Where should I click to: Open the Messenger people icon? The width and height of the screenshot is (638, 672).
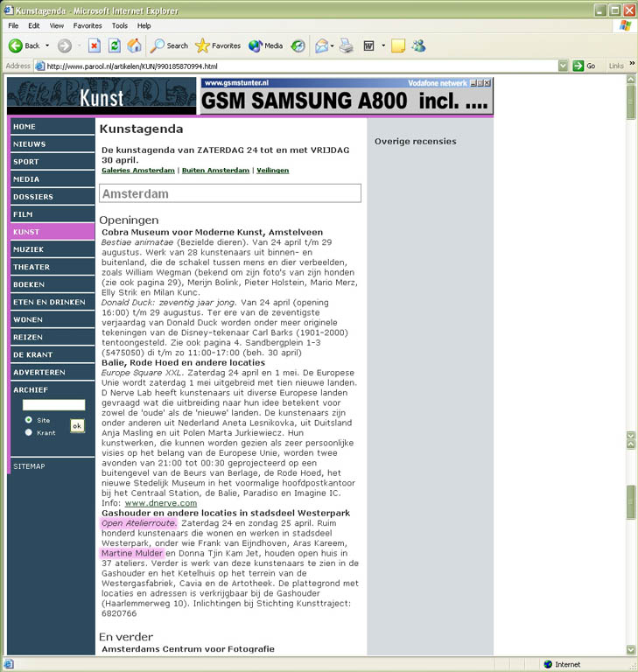(x=419, y=45)
